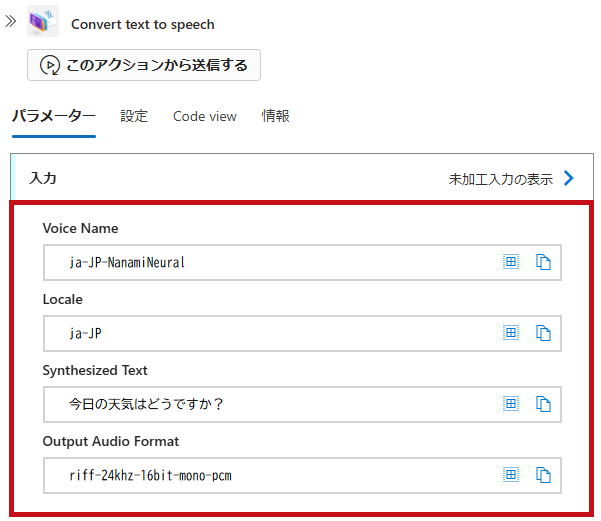Click the ja-JP-NanamiNeural value field
This screenshot has height=521, width=601.
[x=302, y=263]
